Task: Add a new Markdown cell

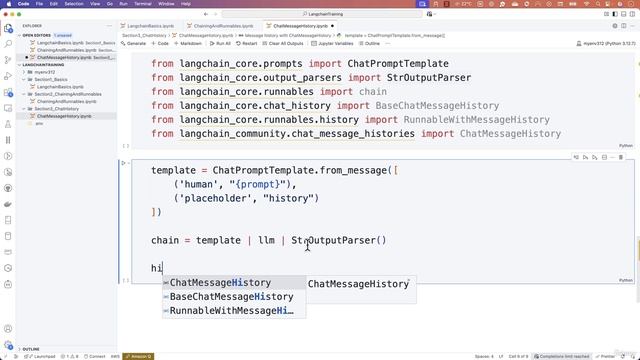Action: 188,43
